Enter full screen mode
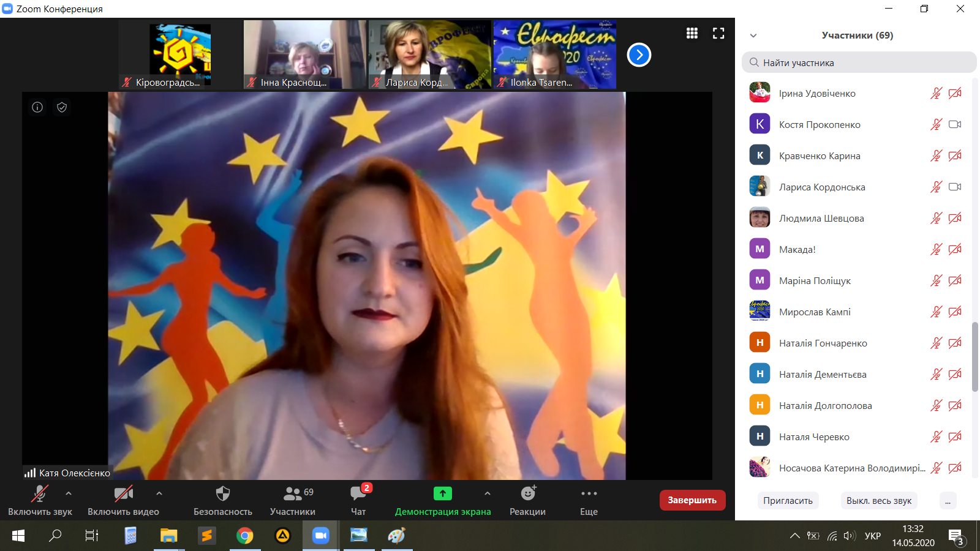Screen dimensions: 980x551 pos(718,34)
